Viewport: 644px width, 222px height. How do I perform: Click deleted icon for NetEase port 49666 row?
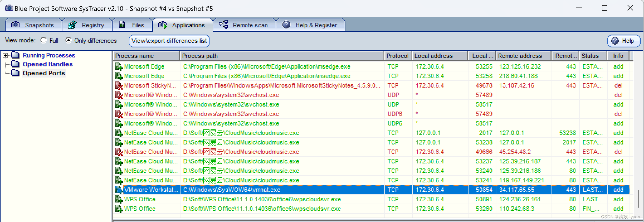point(119,152)
